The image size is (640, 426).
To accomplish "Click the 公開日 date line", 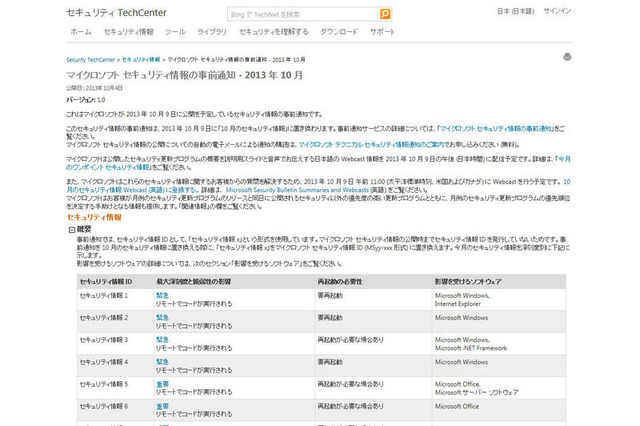I will [94, 88].
